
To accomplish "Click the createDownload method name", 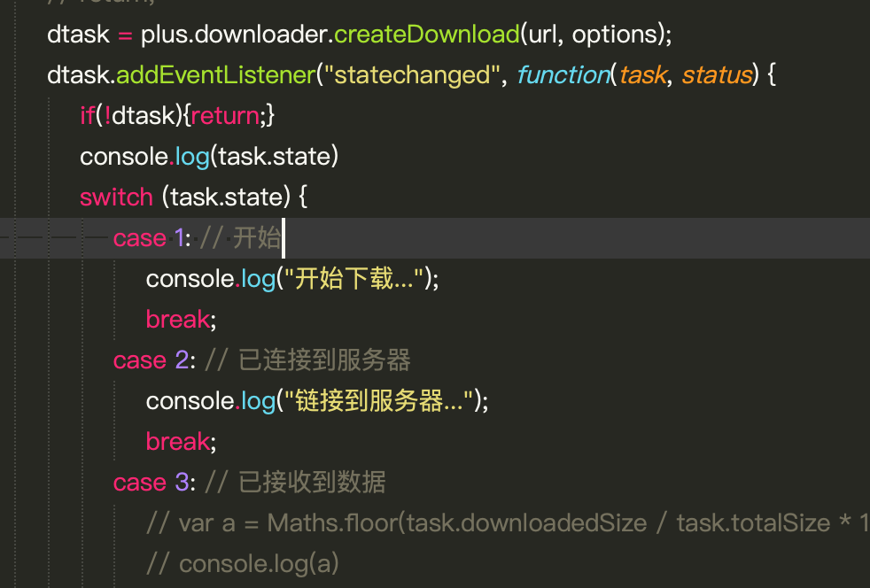I will [425, 35].
